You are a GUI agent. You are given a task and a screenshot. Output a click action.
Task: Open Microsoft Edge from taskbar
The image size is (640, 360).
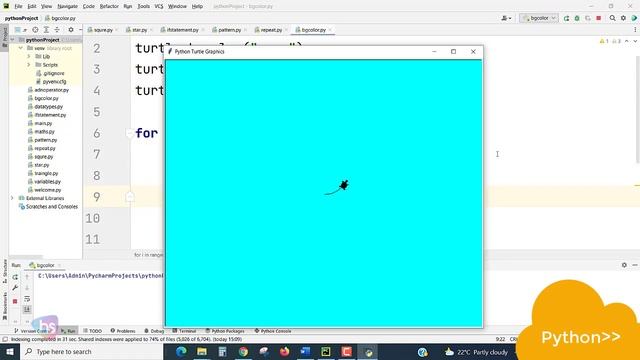(181, 352)
